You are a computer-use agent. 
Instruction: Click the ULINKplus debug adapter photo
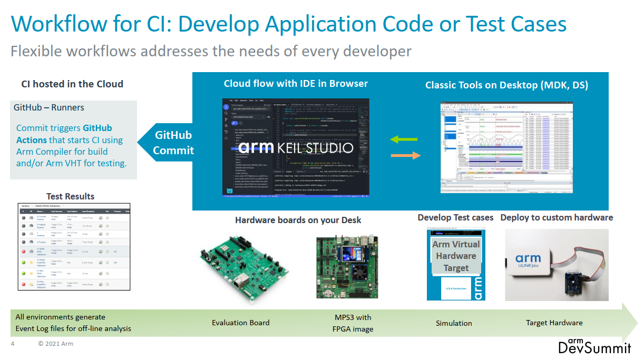pos(557,265)
